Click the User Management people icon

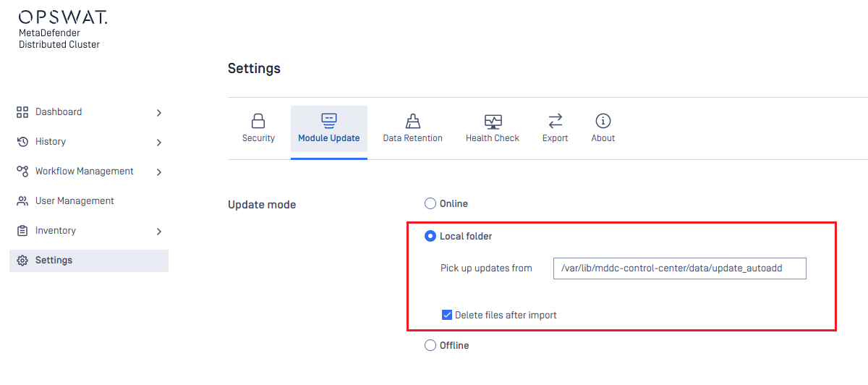[22, 201]
